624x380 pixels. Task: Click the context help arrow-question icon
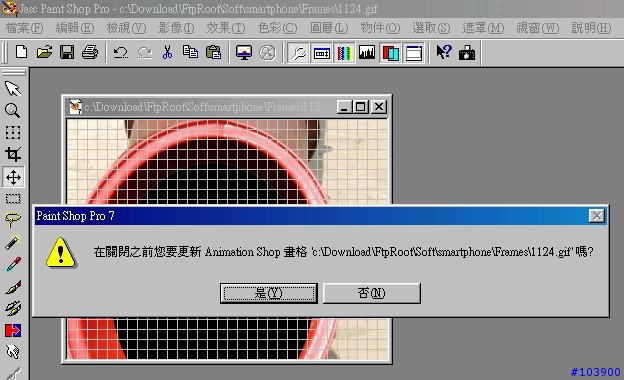click(x=444, y=52)
